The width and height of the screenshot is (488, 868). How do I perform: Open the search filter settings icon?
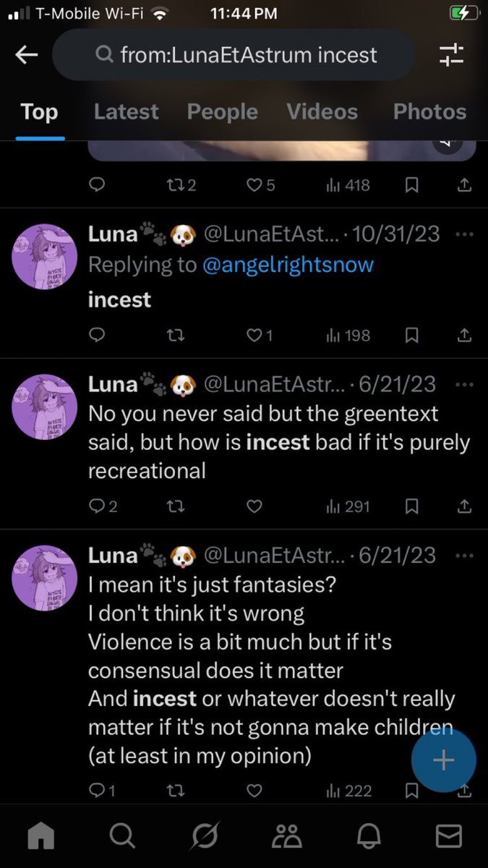tap(453, 55)
